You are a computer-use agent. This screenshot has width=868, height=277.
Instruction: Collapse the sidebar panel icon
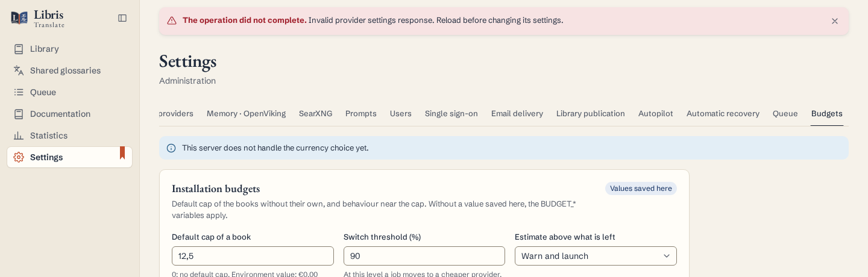click(122, 18)
